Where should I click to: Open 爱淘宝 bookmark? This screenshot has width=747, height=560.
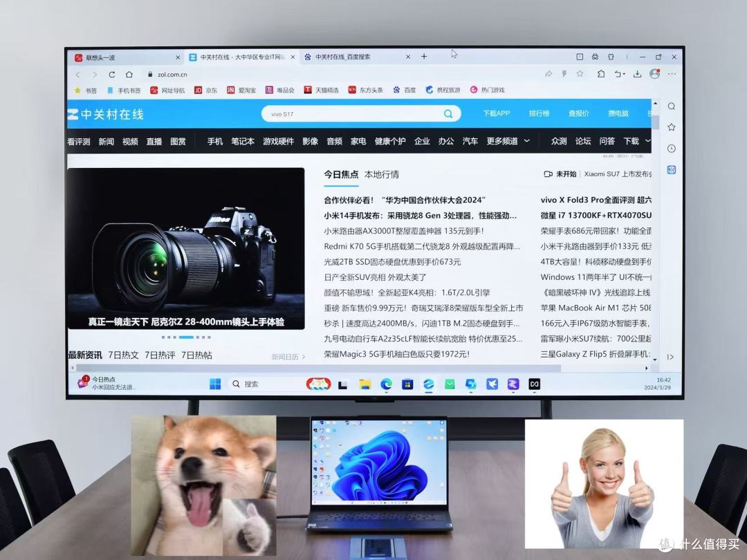[241, 90]
